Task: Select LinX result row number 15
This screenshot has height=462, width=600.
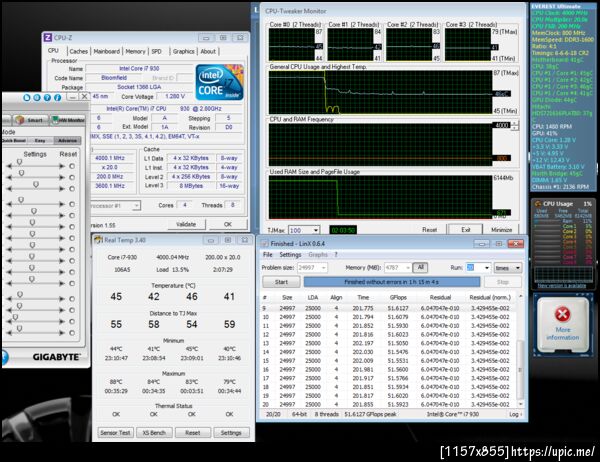Action: point(388,361)
